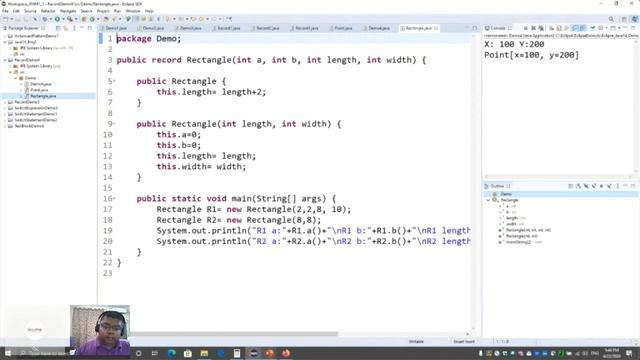Collapse the Demo package node

pyautogui.click(x=16, y=78)
